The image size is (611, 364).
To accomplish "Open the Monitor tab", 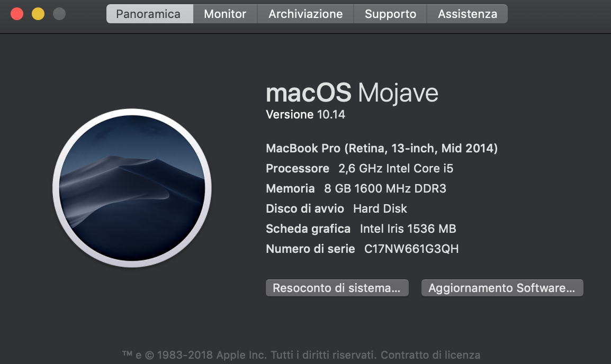I will [x=225, y=14].
